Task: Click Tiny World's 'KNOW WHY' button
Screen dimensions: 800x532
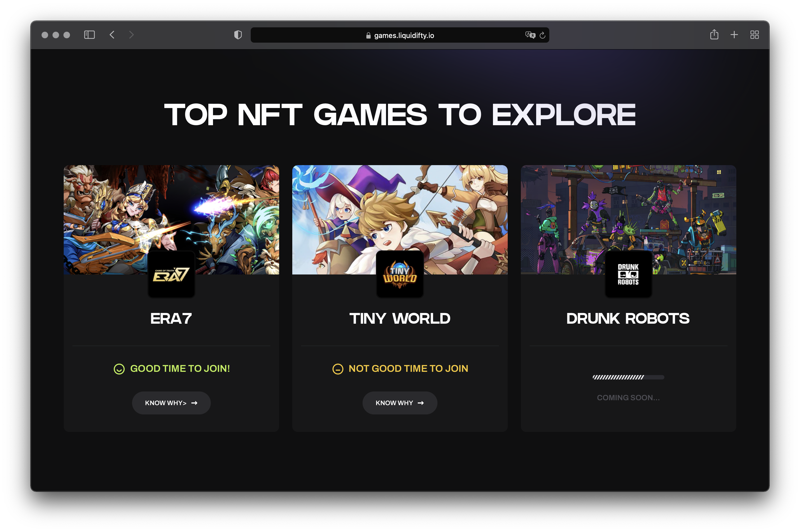Action: pyautogui.click(x=400, y=403)
